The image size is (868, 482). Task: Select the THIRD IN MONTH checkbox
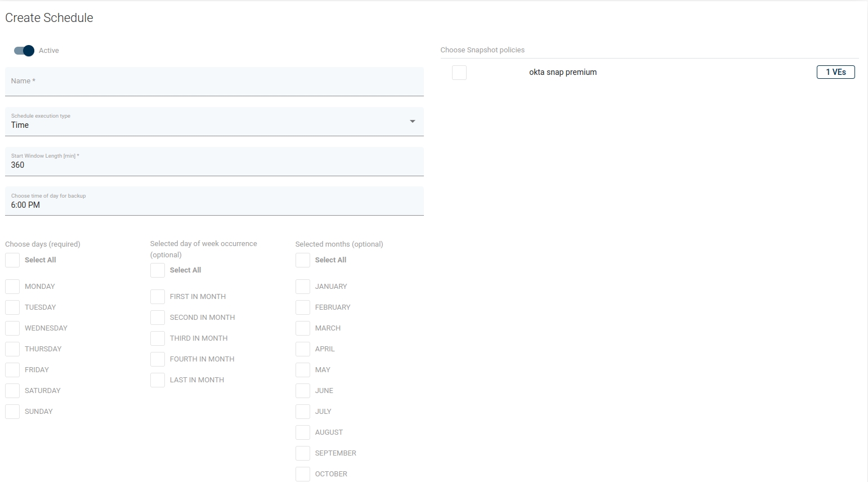[x=158, y=338]
